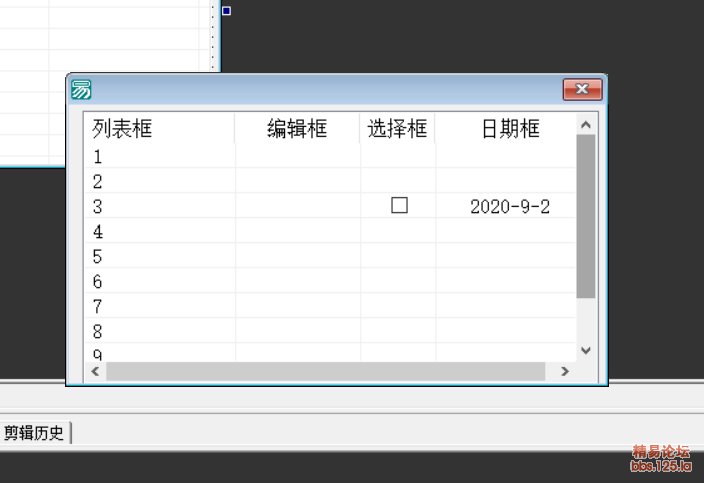This screenshot has height=483, width=704.
Task: Click the blue selection handle in designer
Action: pyautogui.click(x=226, y=11)
